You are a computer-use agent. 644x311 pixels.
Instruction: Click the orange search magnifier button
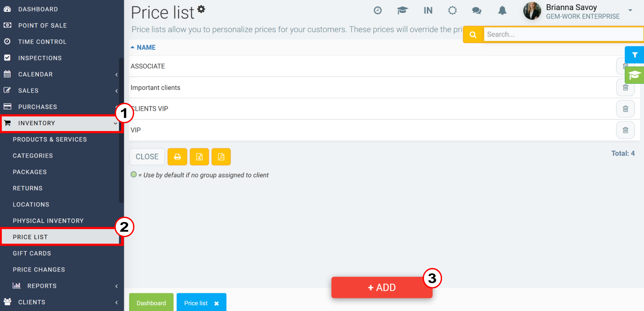473,34
